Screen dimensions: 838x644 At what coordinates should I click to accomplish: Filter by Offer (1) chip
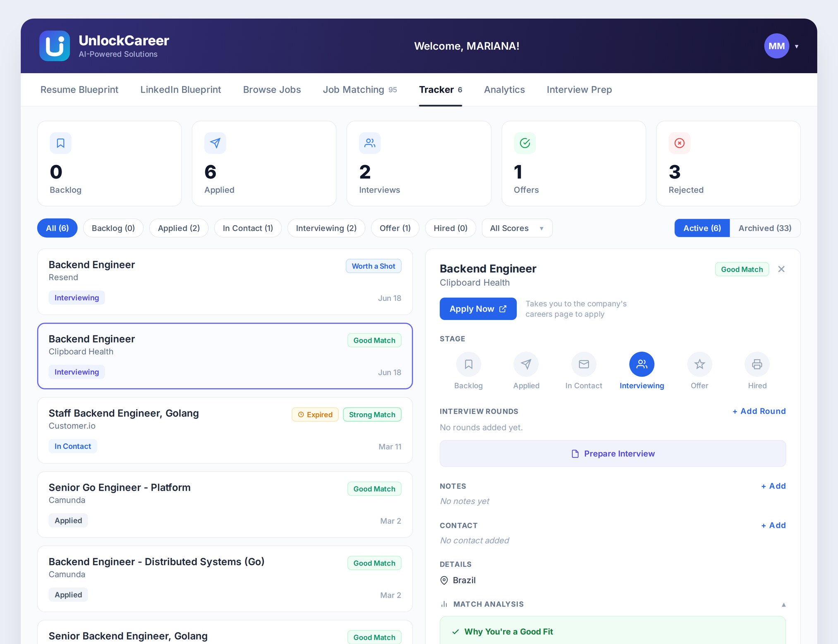coord(395,228)
